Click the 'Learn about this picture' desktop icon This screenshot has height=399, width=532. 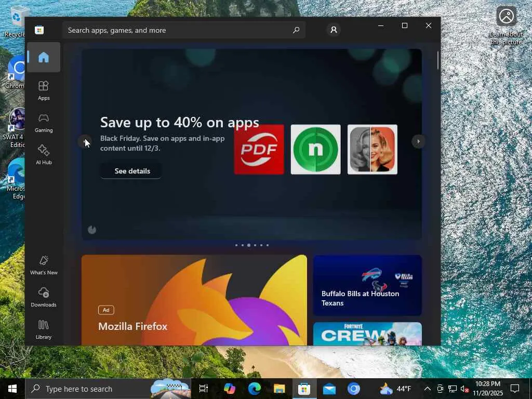(x=506, y=25)
